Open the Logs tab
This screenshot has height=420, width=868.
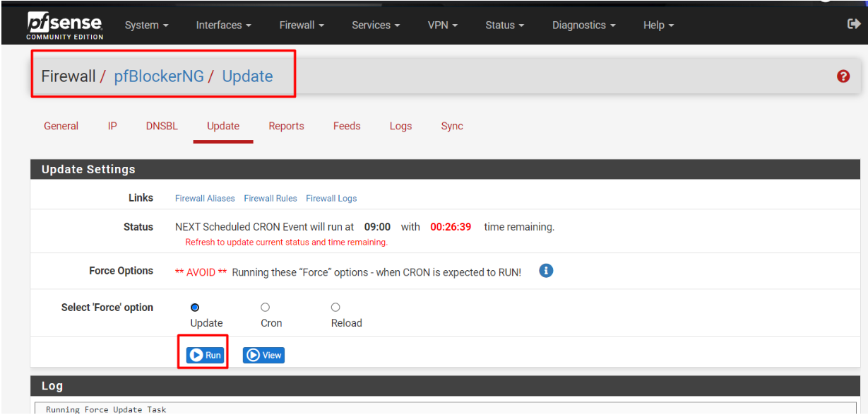point(400,126)
